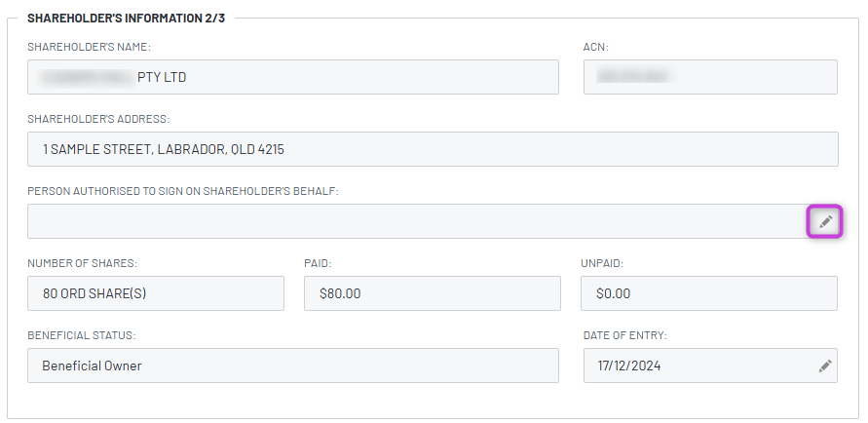Image resolution: width=868 pixels, height=423 pixels.
Task: Select the ACN input field
Action: [710, 77]
